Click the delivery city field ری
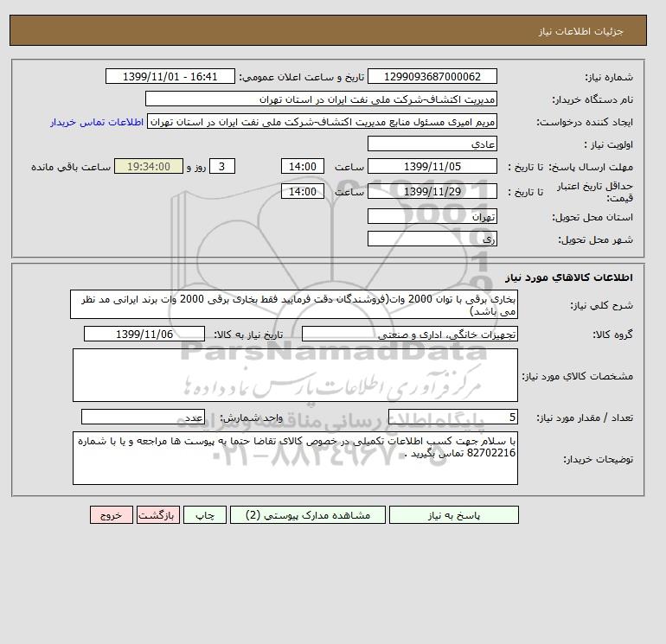Image resolution: width=666 pixels, height=644 pixels. tap(432, 239)
